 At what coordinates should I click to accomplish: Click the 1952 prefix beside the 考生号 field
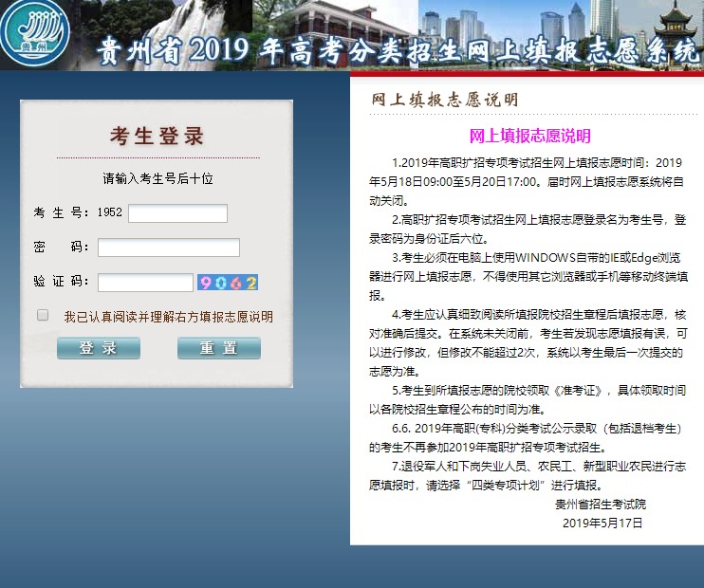109,213
